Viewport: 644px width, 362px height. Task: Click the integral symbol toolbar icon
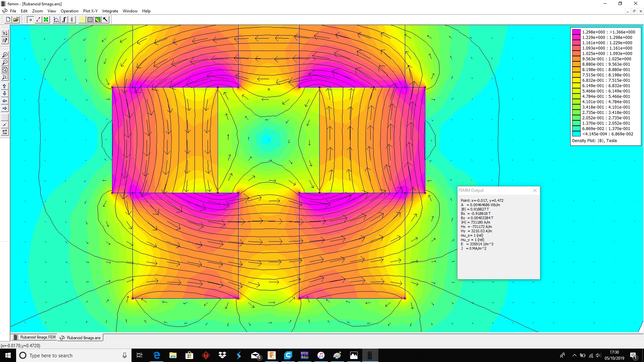point(64,20)
